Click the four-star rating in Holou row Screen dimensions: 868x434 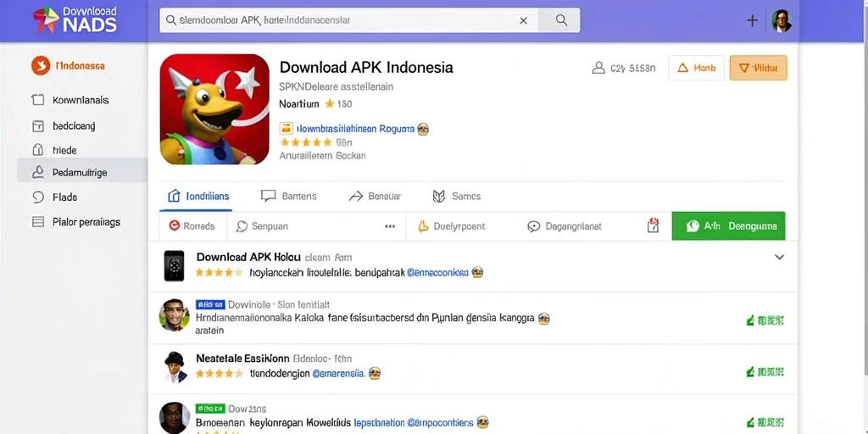tap(220, 272)
